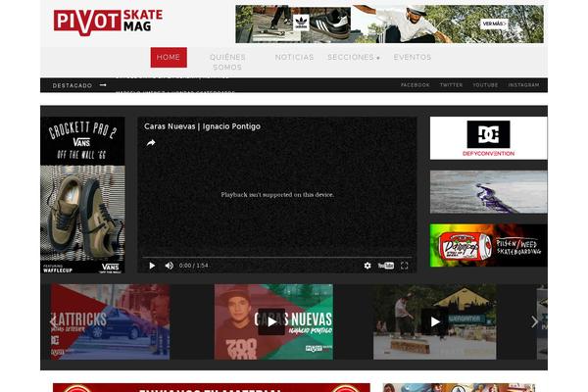Open the INSTAGRAM link
This screenshot has height=392, width=588.
coord(523,85)
